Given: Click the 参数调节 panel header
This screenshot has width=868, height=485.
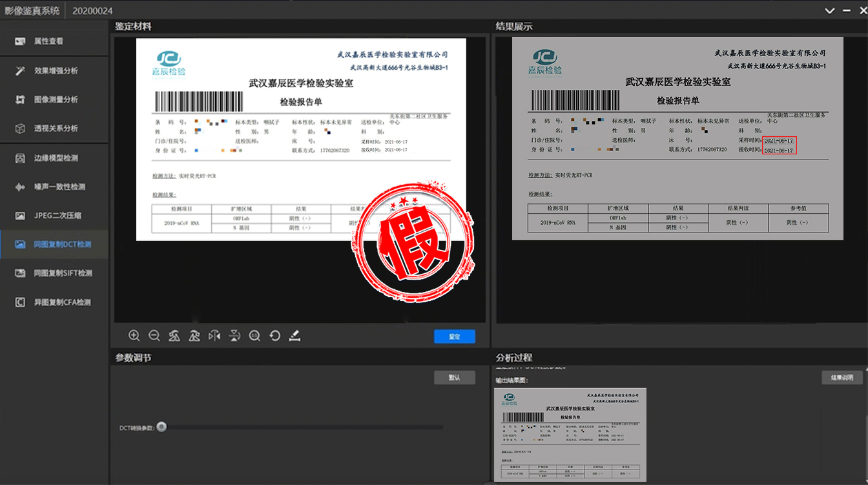Looking at the screenshot, I should 133,357.
